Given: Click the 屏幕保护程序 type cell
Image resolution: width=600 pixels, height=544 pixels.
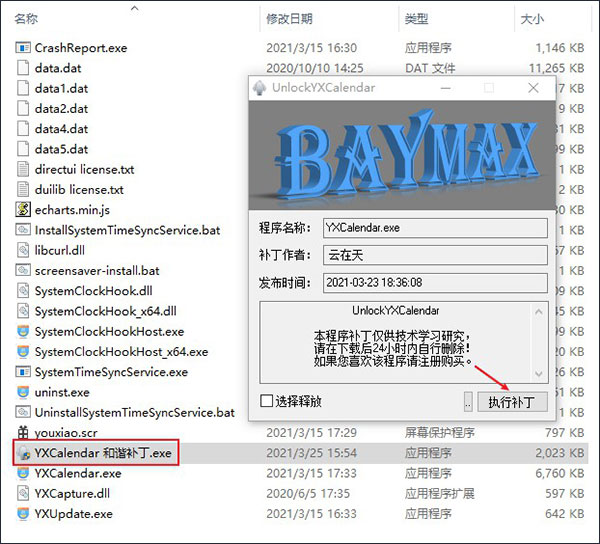Looking at the screenshot, I should [x=440, y=433].
